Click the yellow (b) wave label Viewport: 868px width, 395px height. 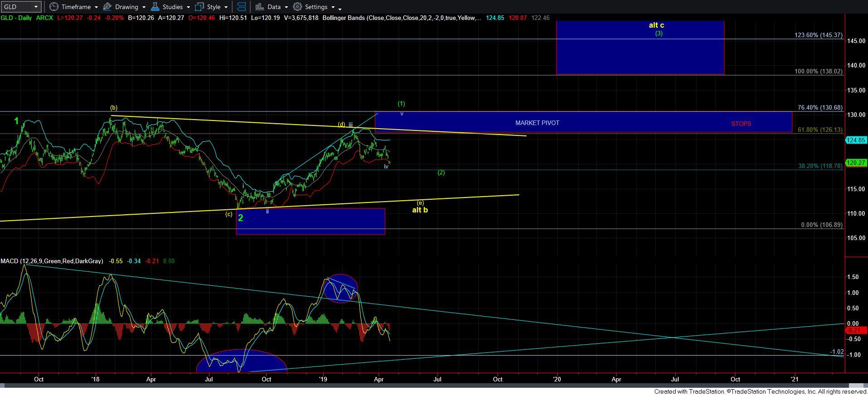point(114,108)
